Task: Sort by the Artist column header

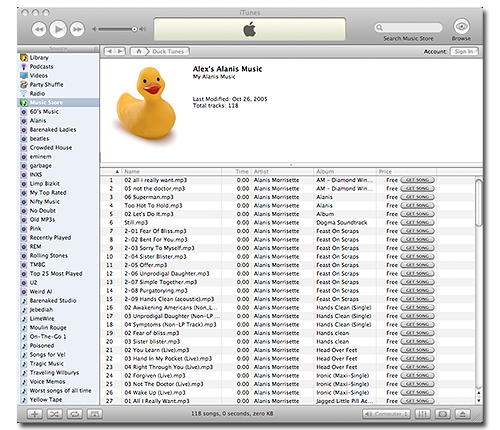Action: tap(282, 171)
